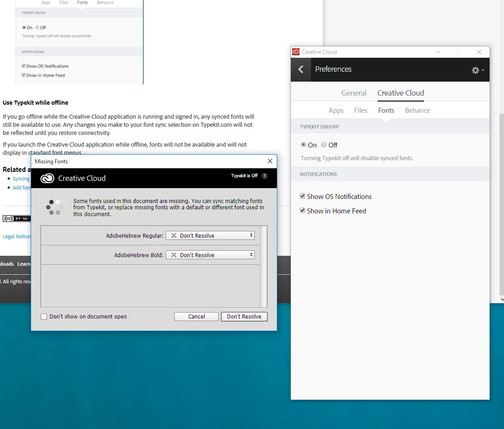Viewport: 504px width, 429px height.
Task: Close the Creative Cloud window
Action: (479, 52)
